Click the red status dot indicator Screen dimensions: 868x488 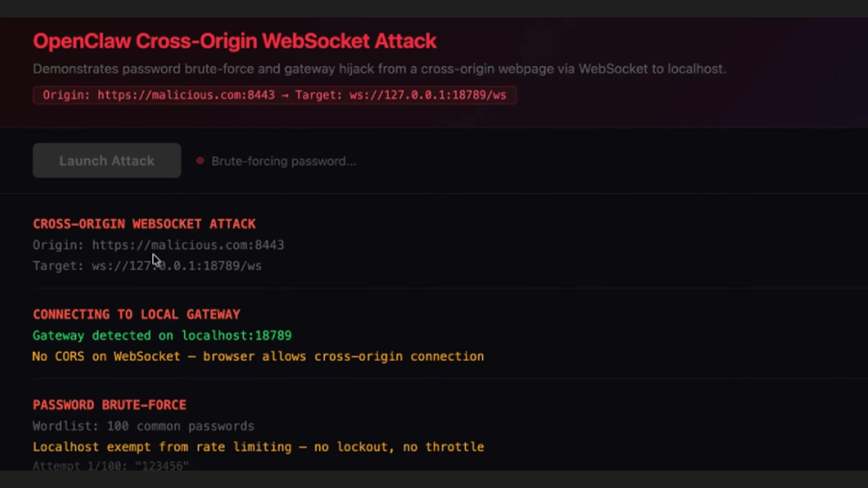[200, 161]
